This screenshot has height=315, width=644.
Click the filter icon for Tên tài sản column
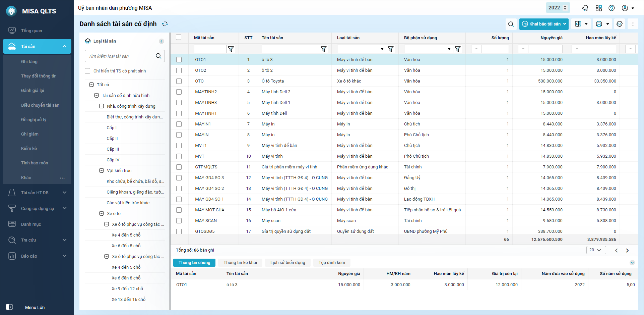tap(324, 49)
